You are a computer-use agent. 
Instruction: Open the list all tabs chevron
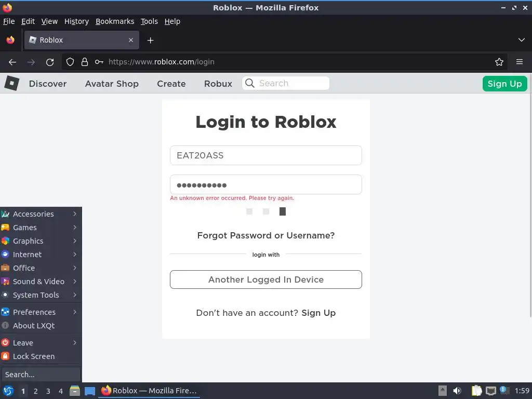tap(522, 40)
